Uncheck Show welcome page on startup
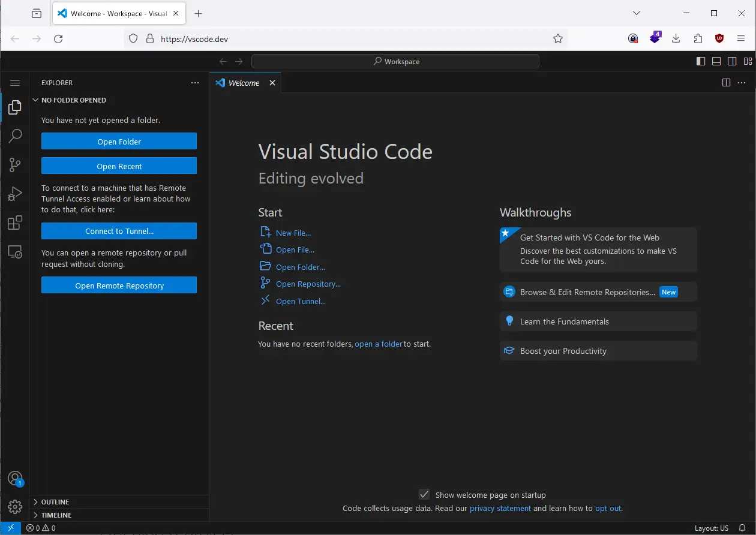The height and width of the screenshot is (535, 756). coord(424,495)
